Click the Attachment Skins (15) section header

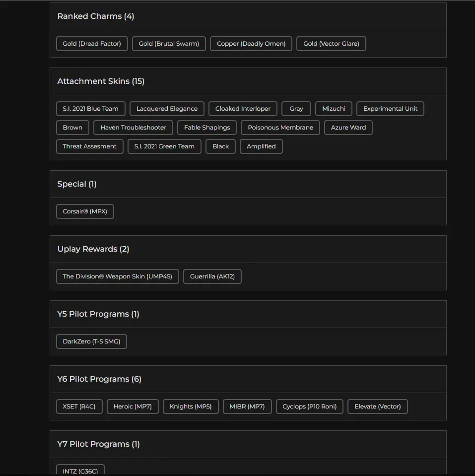click(101, 81)
